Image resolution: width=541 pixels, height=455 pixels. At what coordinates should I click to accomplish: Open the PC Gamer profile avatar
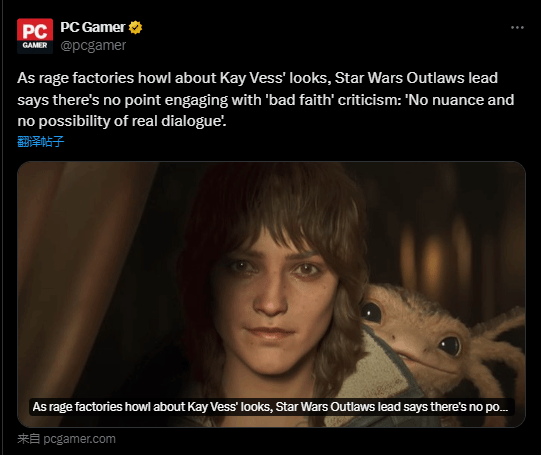[35, 36]
